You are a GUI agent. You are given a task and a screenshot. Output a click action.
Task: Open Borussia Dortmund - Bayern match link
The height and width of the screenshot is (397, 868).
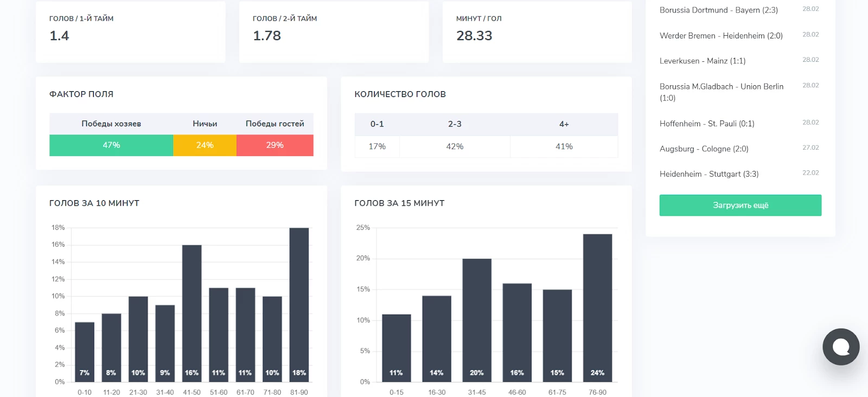point(718,10)
